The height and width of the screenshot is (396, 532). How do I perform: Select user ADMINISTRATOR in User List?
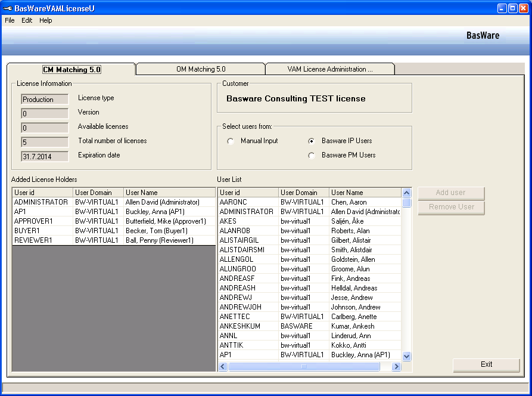(309, 212)
